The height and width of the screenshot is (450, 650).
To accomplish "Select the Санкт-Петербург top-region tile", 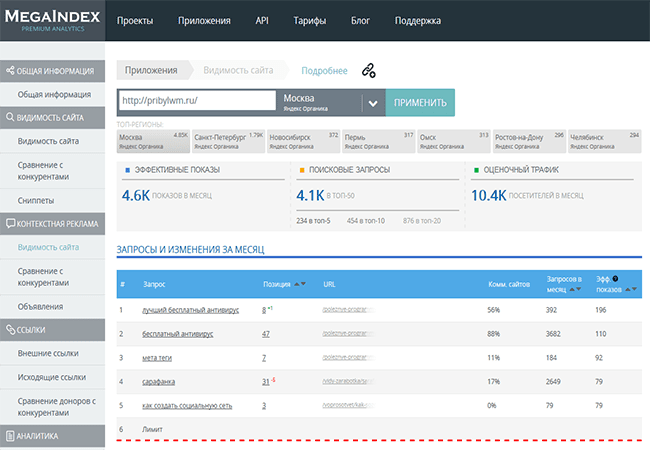I will (228, 141).
